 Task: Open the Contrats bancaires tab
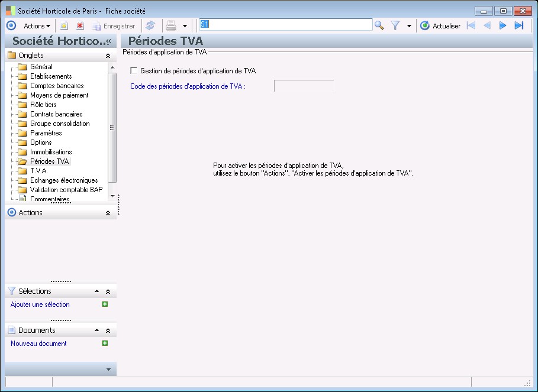pos(56,114)
